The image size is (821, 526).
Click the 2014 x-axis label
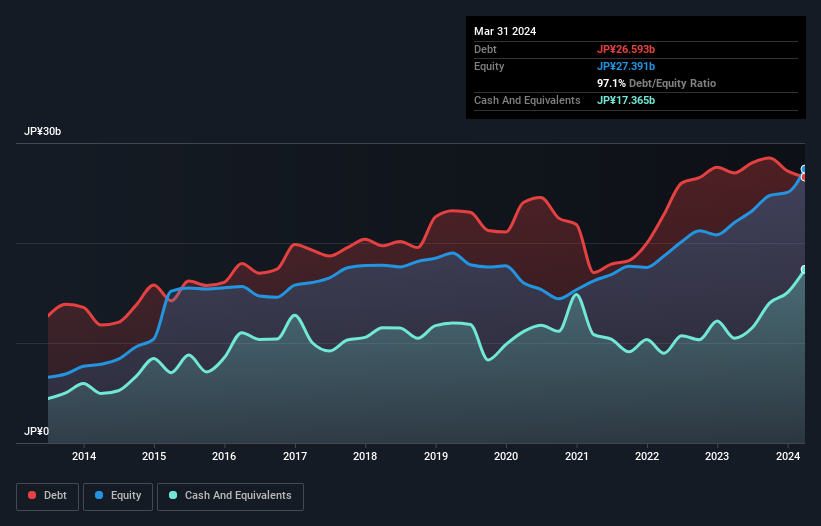click(84, 456)
